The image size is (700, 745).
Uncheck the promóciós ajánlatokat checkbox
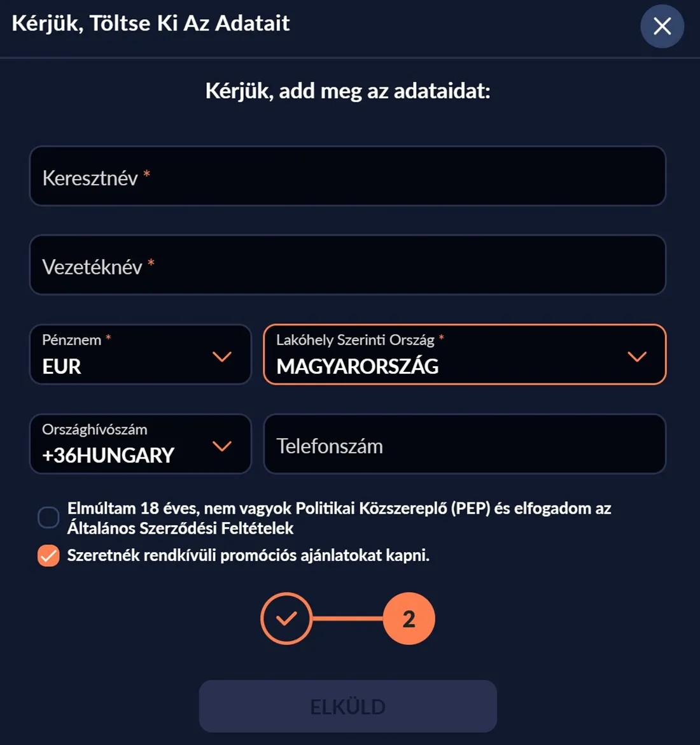click(48, 555)
